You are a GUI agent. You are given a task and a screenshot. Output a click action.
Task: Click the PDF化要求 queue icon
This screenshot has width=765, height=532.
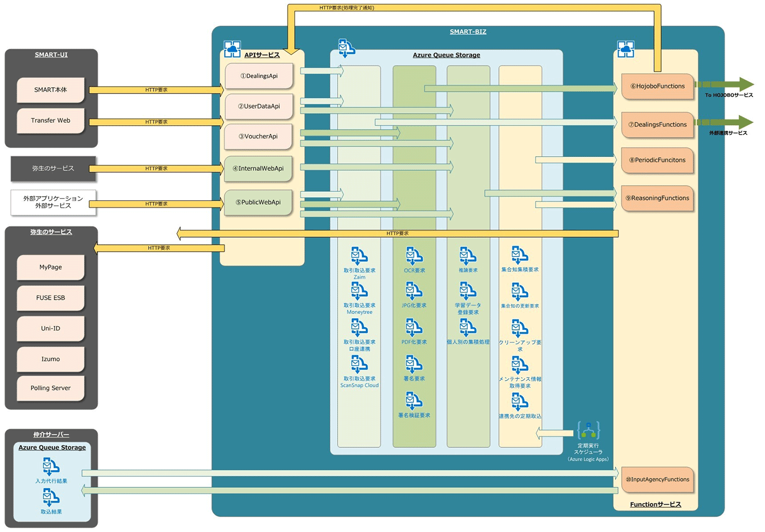414,328
